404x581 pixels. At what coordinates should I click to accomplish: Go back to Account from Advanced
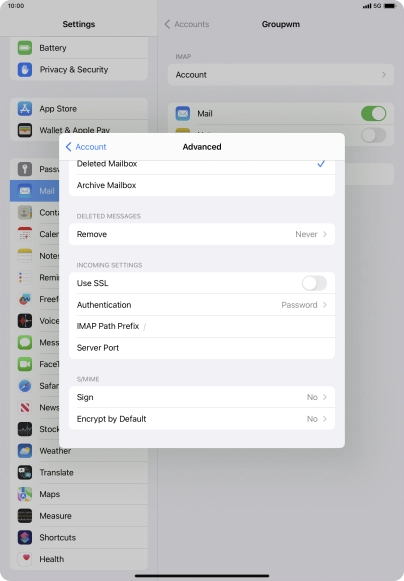coord(86,147)
